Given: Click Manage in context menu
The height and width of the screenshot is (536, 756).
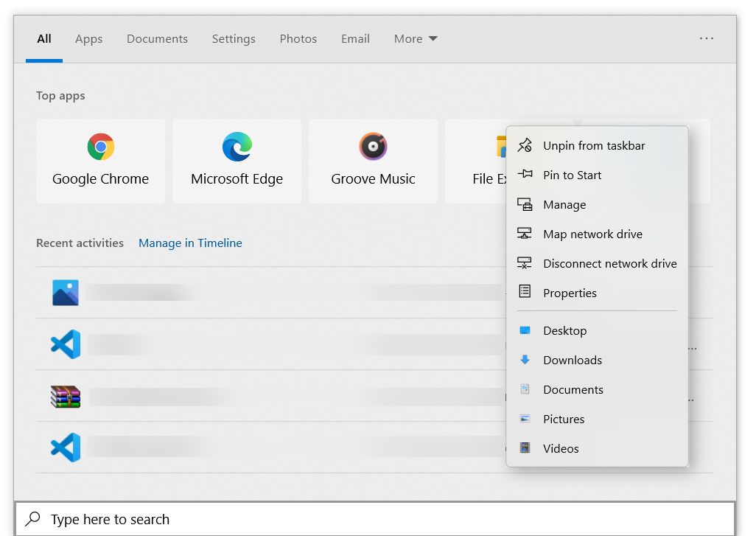Looking at the screenshot, I should 597,204.
